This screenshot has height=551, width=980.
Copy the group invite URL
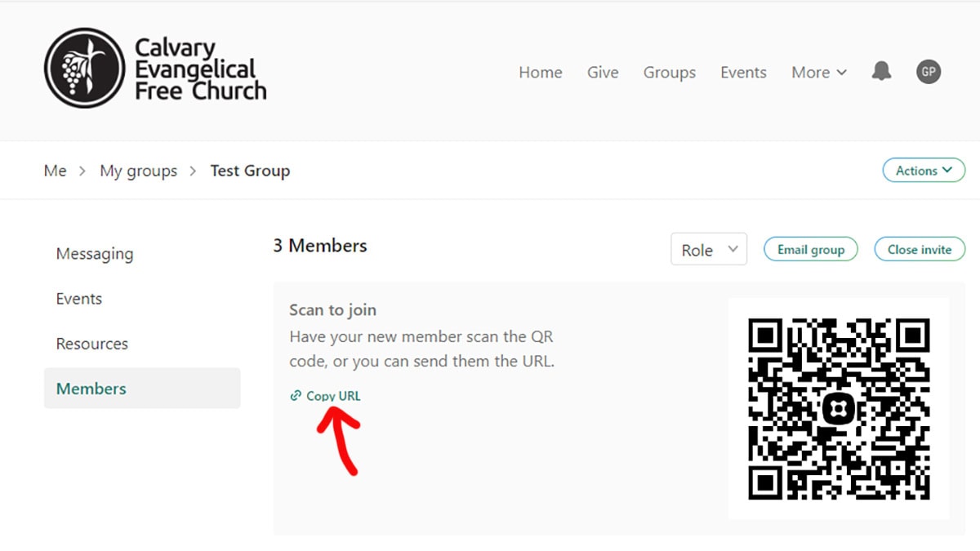tap(333, 396)
